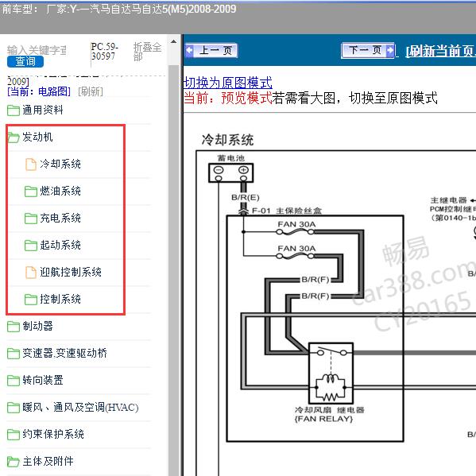Click the 起动系统 folder icon

tap(31, 246)
